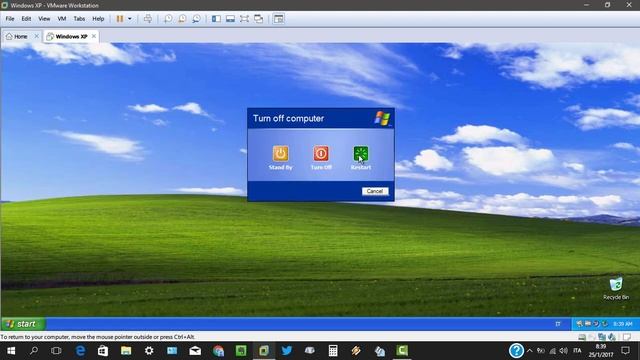
Task: Switch to Unity mode icon
Action: [x=258, y=19]
